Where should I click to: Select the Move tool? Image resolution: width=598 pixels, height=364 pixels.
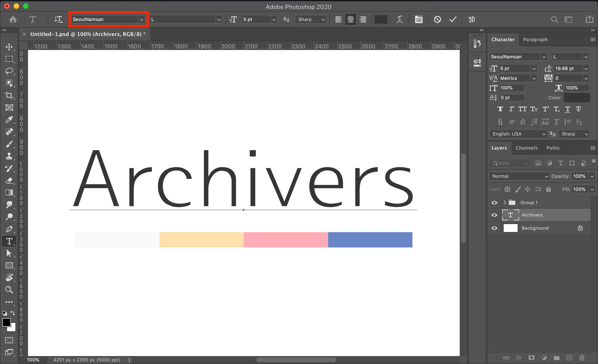9,47
